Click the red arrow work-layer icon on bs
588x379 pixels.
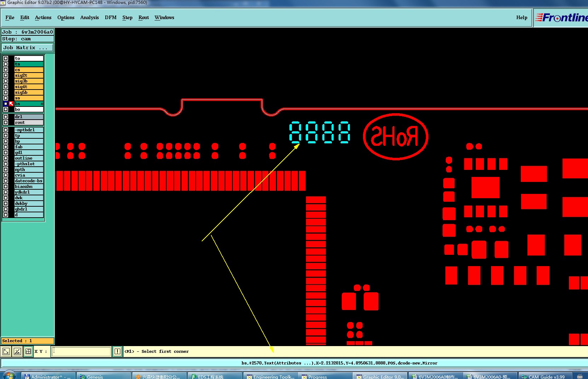pyautogui.click(x=11, y=104)
